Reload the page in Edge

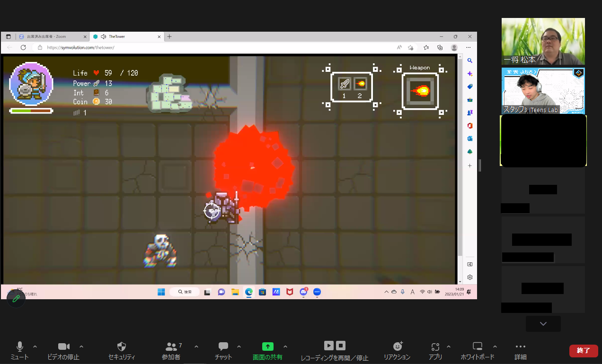tap(23, 47)
